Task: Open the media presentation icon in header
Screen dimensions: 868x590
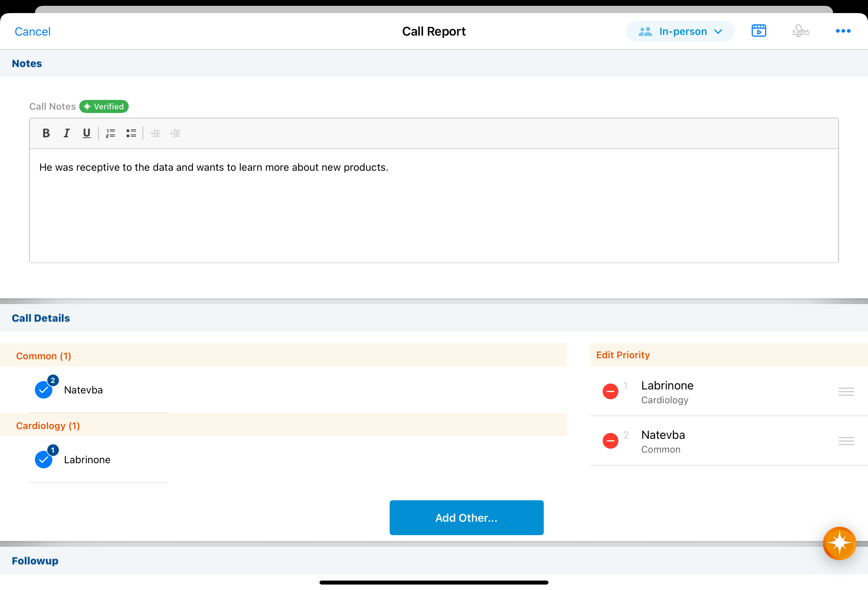Action: [759, 31]
